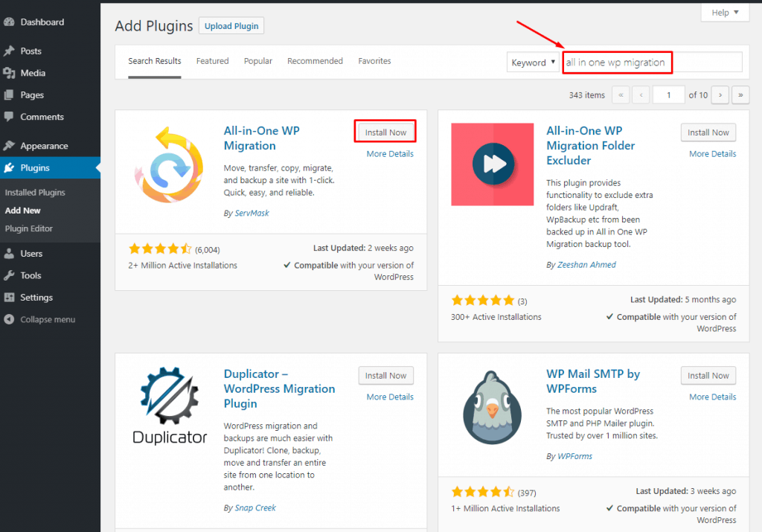Click the Posts pushpin icon
The image size is (762, 532).
point(9,51)
